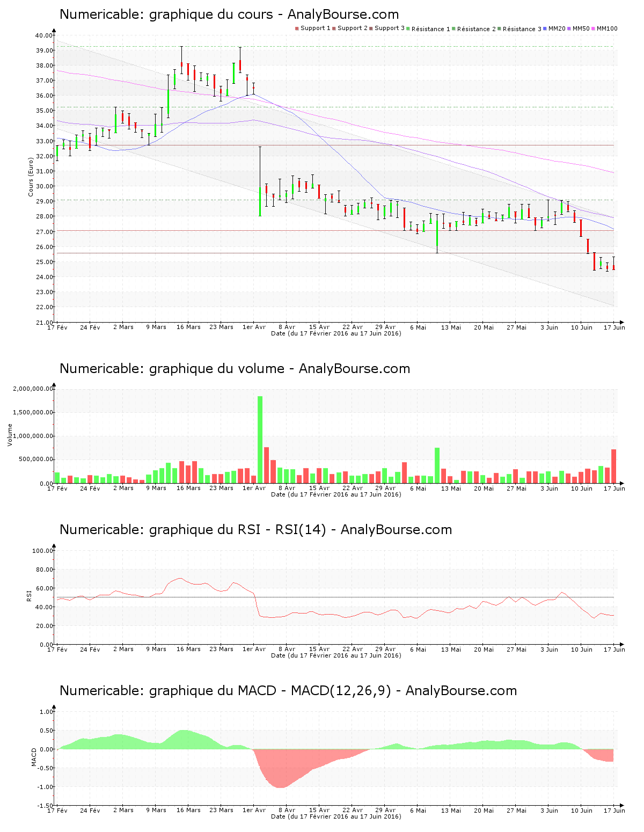The height and width of the screenshot is (832, 644).
Task: Click '1er Avr' date under the price chart
Action: point(254,327)
